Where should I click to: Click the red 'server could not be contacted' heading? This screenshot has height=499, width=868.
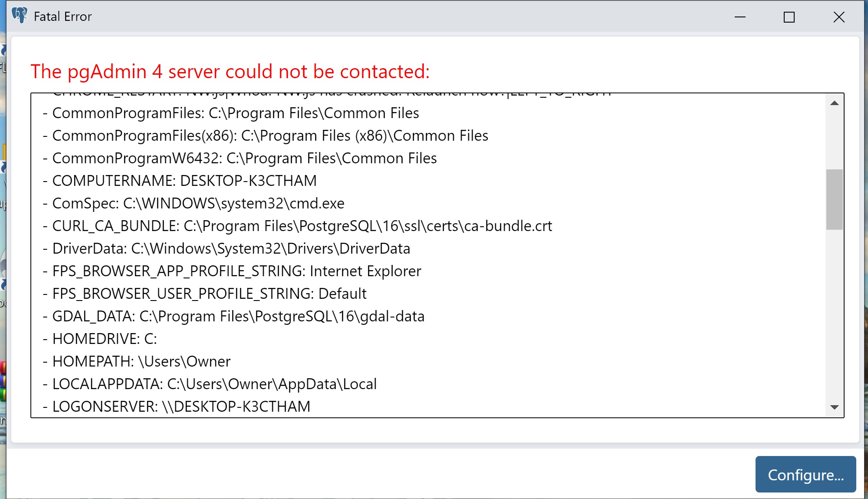(x=230, y=72)
